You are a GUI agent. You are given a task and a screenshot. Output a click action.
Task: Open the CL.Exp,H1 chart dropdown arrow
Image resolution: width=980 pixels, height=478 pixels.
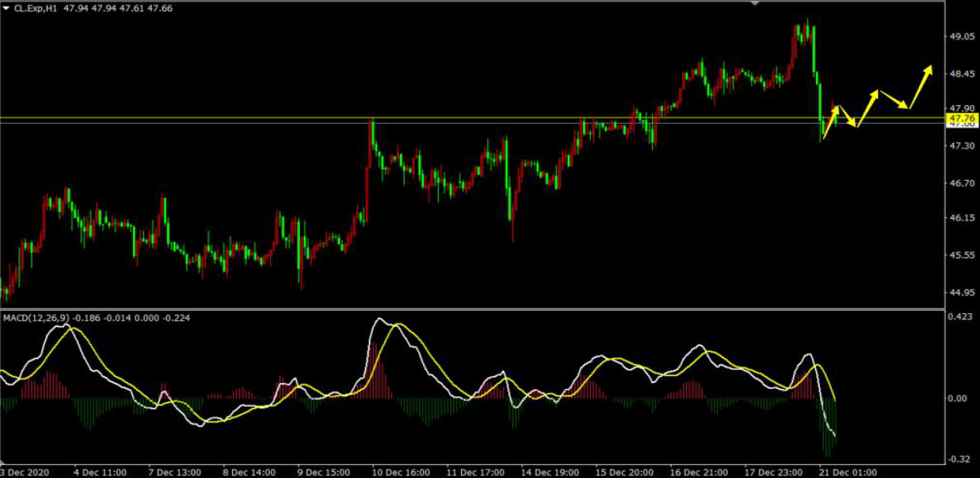click(6, 8)
